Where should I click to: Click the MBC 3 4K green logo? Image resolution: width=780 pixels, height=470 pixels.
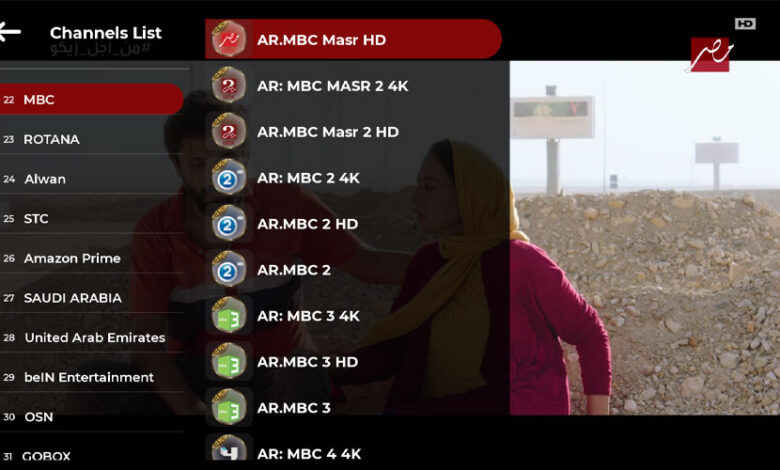click(x=229, y=315)
